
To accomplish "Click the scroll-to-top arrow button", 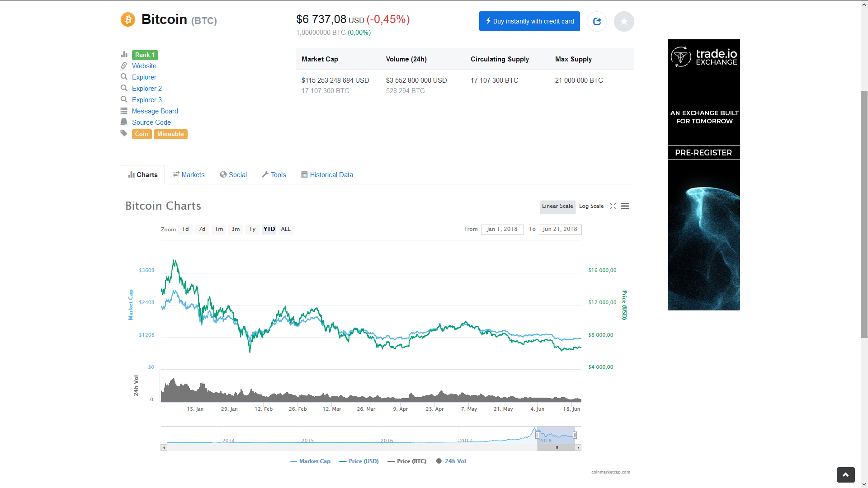I will coord(845,475).
